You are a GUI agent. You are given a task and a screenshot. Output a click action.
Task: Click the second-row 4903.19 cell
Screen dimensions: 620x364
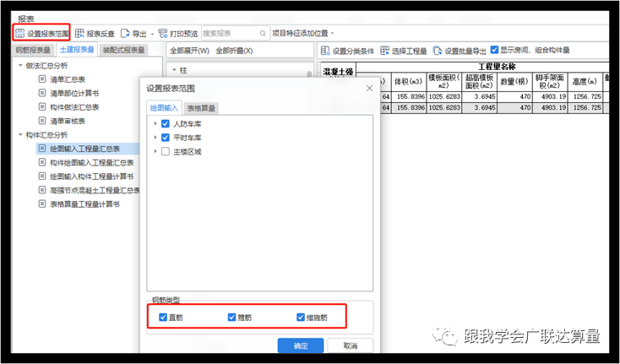(x=550, y=107)
